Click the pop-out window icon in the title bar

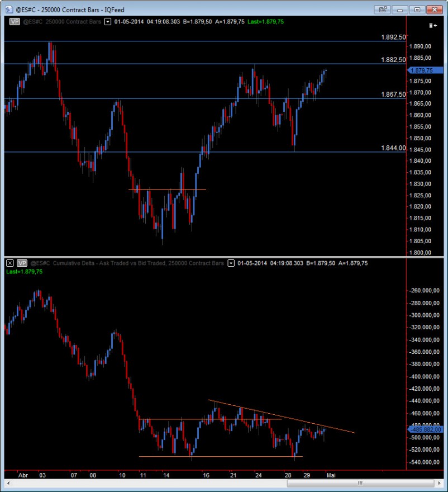[x=382, y=10]
